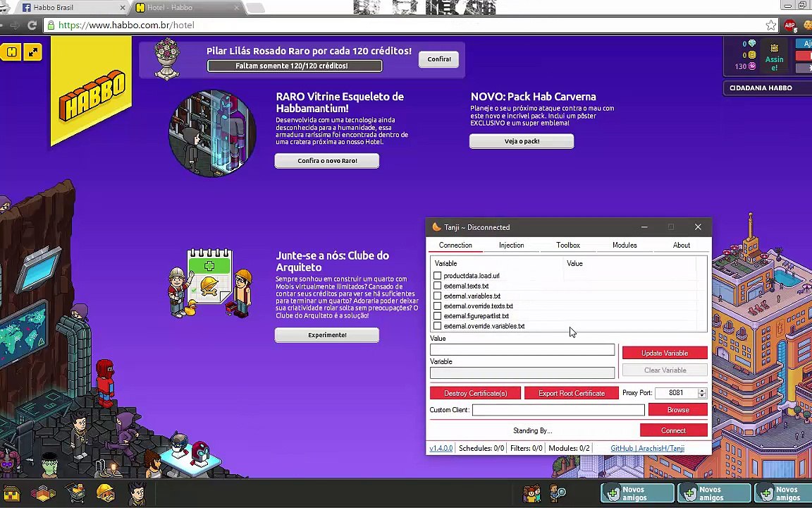This screenshot has width=812, height=508.
Task: Open the shop cart icon in bottom bar
Action: pyautogui.click(x=75, y=492)
